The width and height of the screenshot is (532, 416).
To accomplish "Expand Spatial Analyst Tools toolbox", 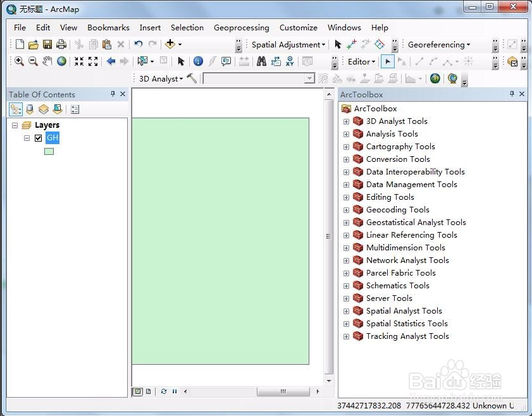I will pos(346,311).
